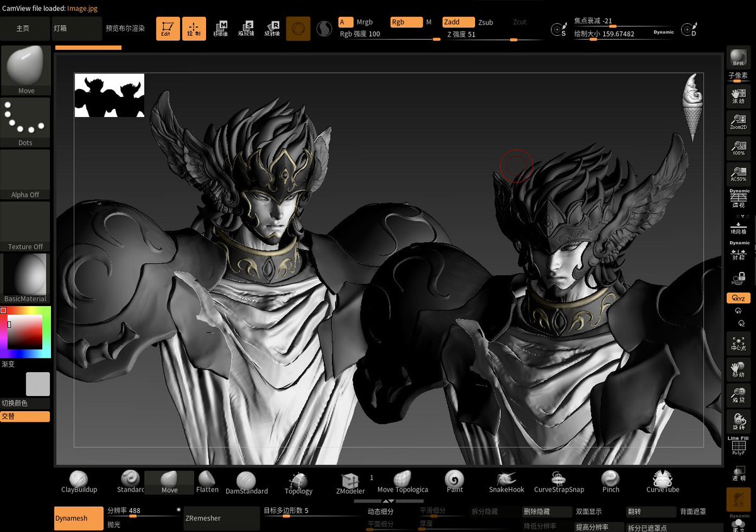Toggle 透明 transparency mode
The width and height of the screenshot is (756, 532).
[738, 473]
